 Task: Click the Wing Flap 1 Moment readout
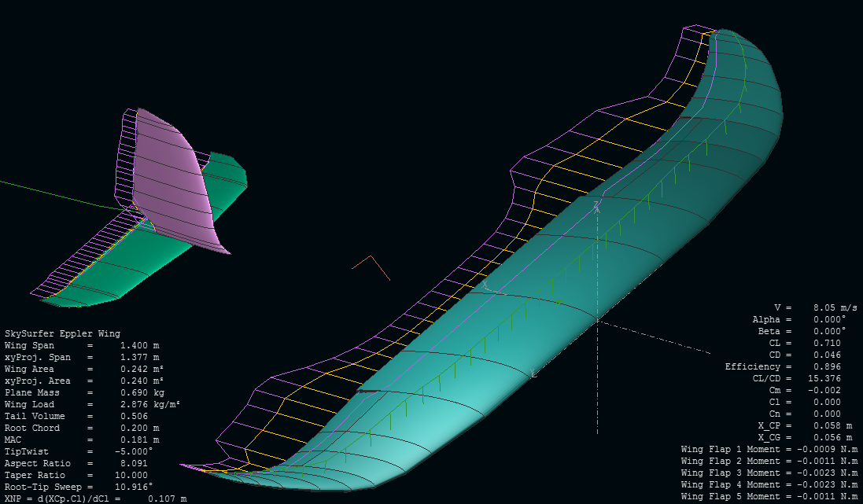[769, 449]
